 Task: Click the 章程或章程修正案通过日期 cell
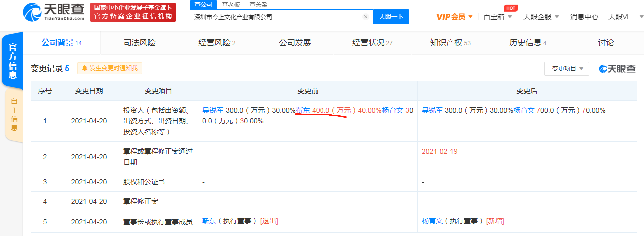point(158,157)
